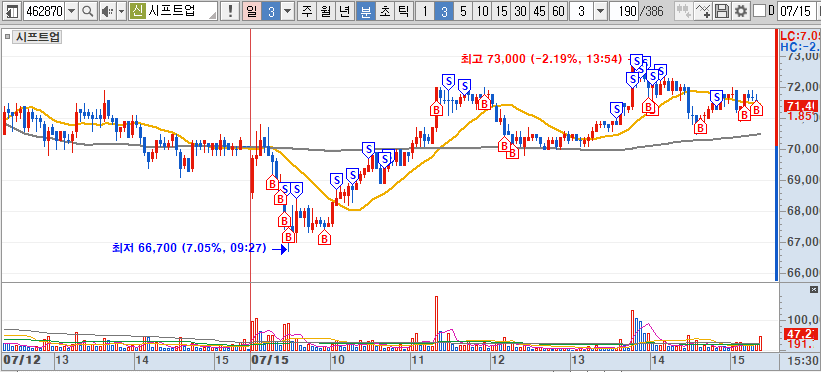Click the HC:-2. label below LC
Image resolution: width=821 pixels, height=372 pixels.
point(800,47)
